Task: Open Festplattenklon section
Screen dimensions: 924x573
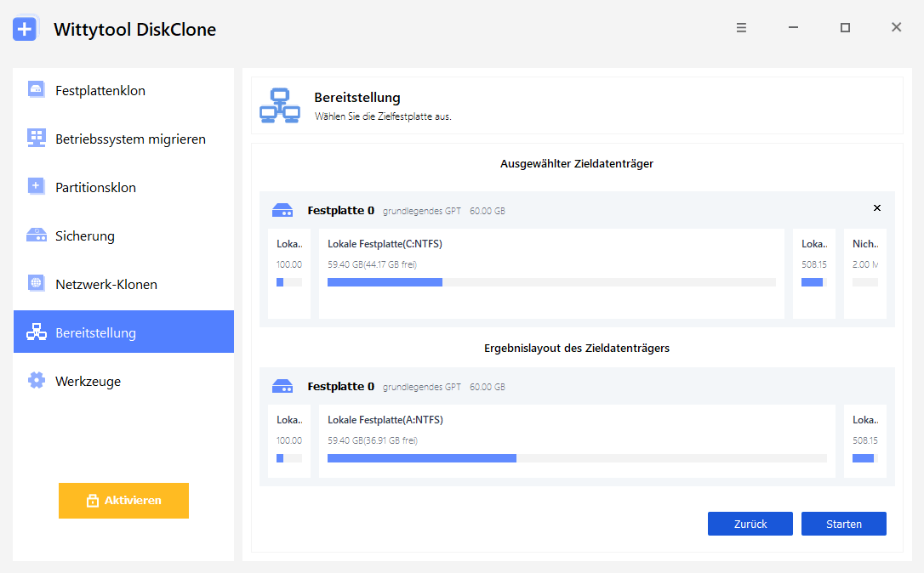Action: click(x=123, y=90)
